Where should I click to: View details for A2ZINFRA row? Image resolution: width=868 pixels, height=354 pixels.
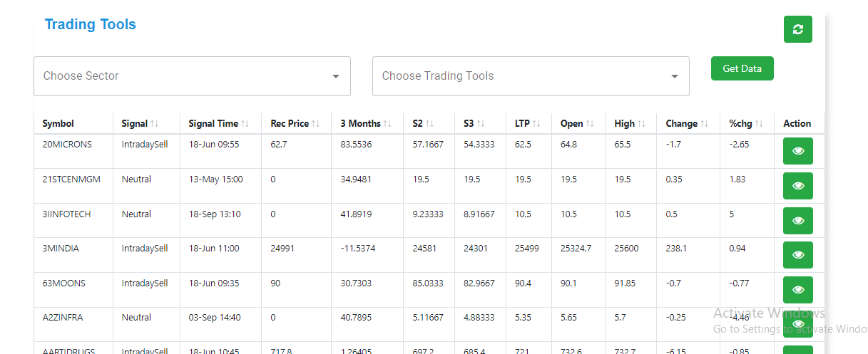tap(797, 325)
